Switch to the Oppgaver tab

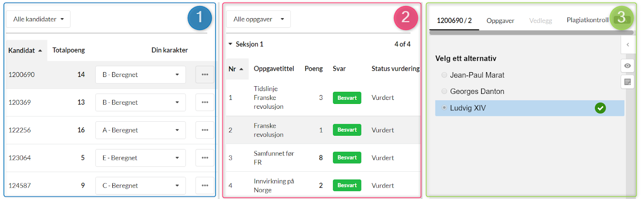click(x=500, y=21)
